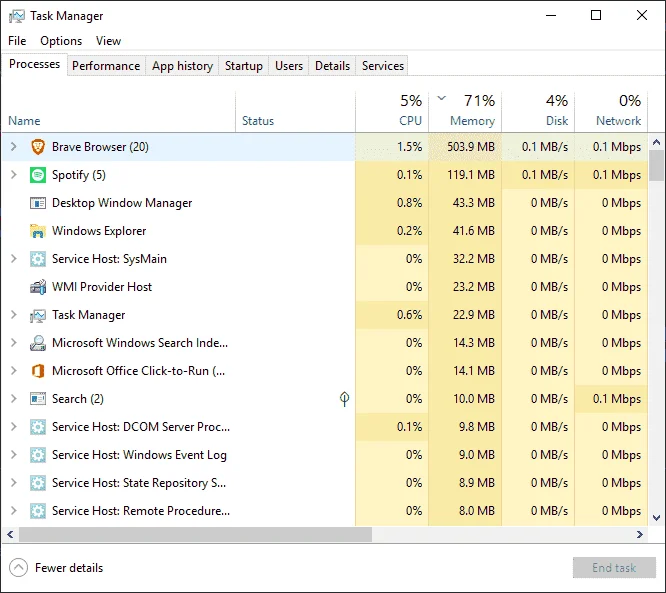Click the 503.9 MB memory value

pos(471,147)
